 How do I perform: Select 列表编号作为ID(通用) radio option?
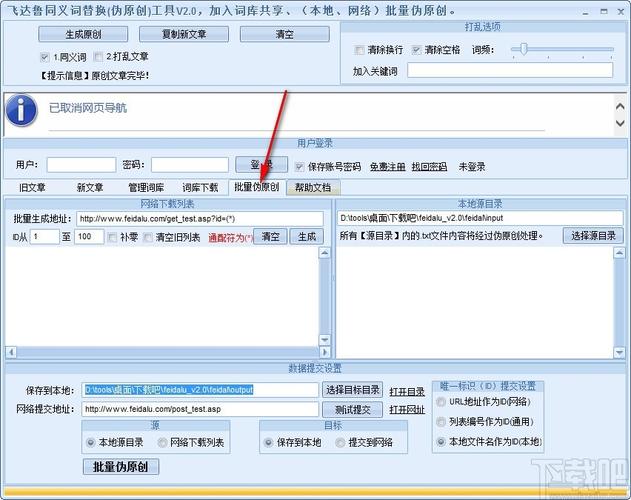tap(441, 421)
